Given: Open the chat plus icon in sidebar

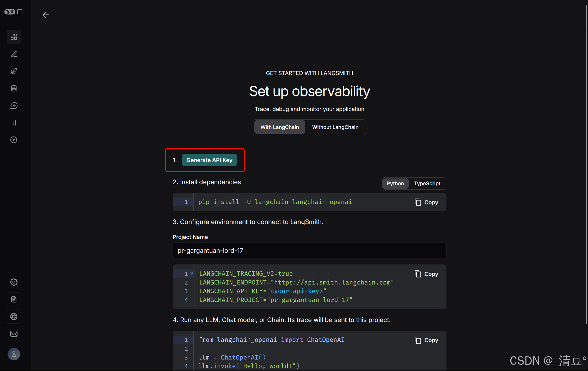Looking at the screenshot, I should 14,106.
